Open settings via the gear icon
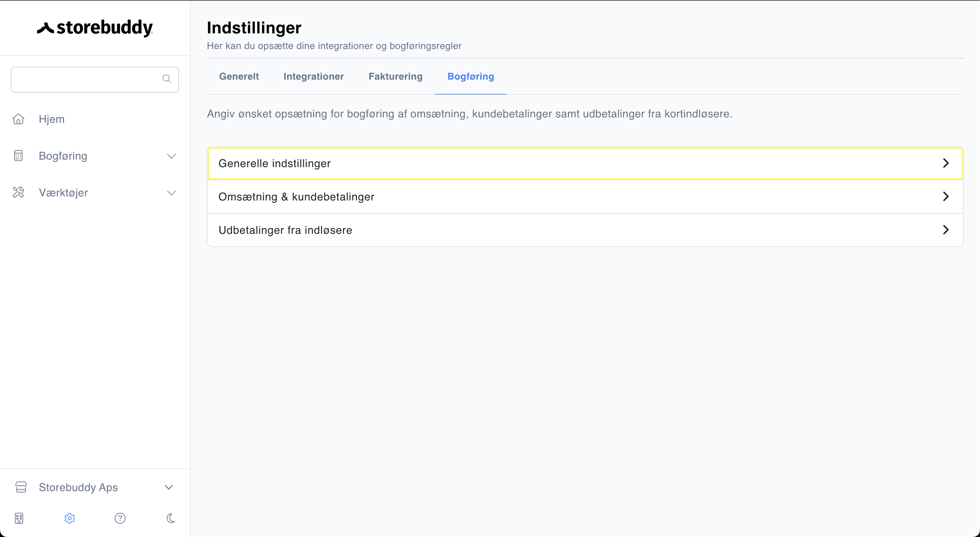This screenshot has width=980, height=537. tap(70, 518)
